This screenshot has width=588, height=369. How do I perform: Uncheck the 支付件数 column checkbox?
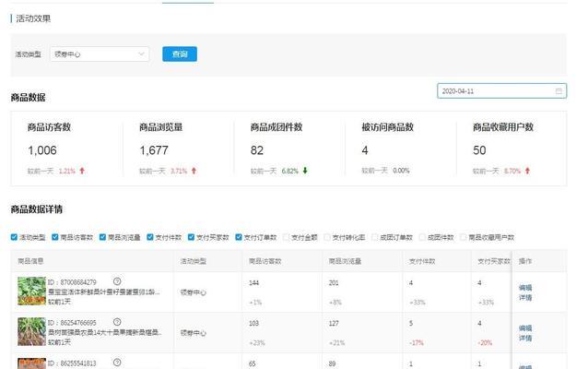click(x=150, y=237)
